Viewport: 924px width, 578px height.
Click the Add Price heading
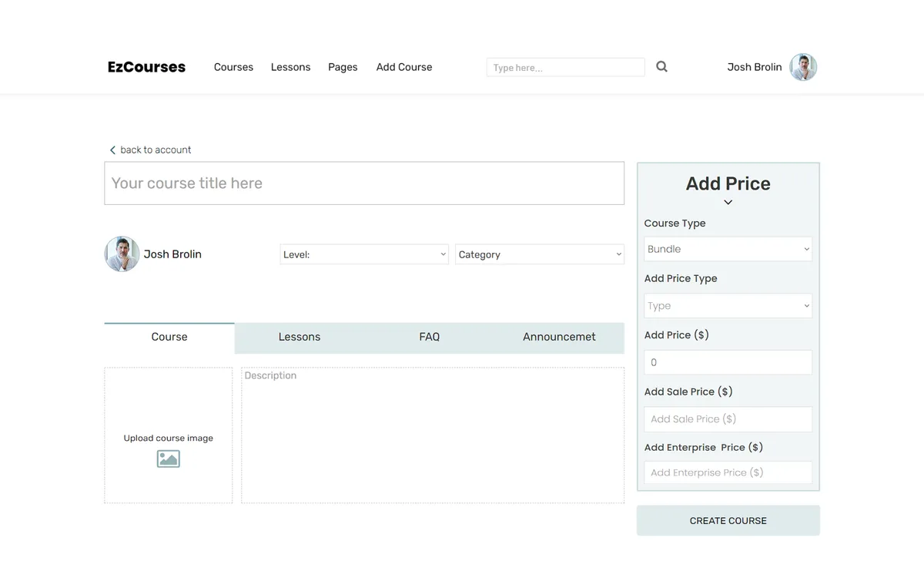click(728, 183)
